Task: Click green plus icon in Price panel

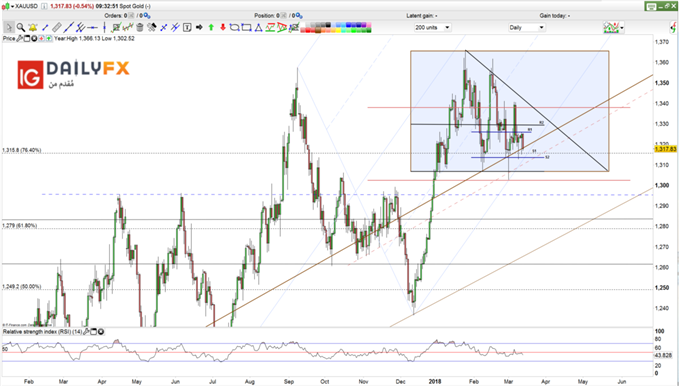Action: click(x=48, y=39)
